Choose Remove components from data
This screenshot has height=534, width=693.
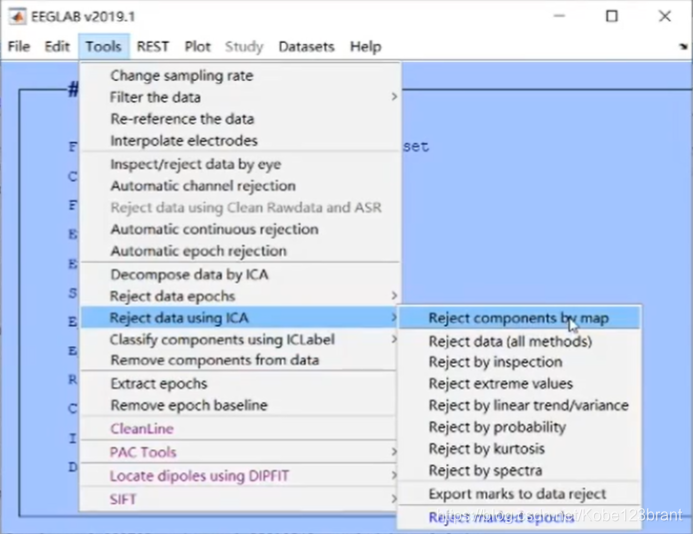tap(241, 360)
